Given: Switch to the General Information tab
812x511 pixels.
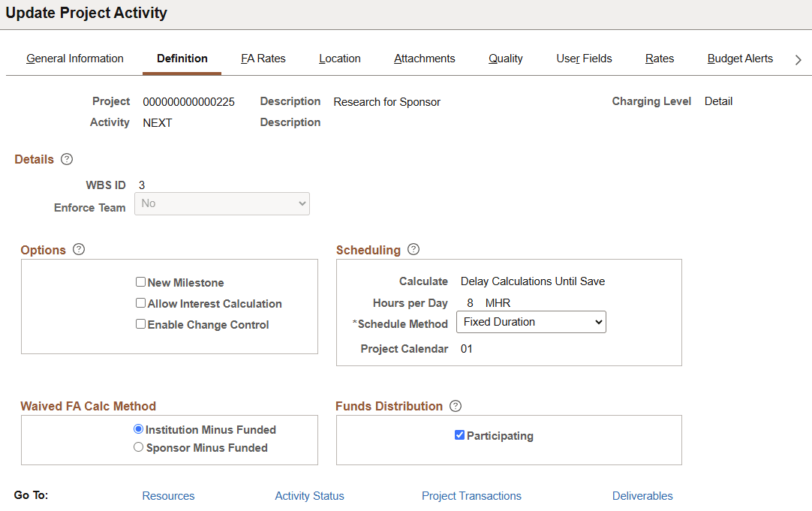Looking at the screenshot, I should point(75,59).
